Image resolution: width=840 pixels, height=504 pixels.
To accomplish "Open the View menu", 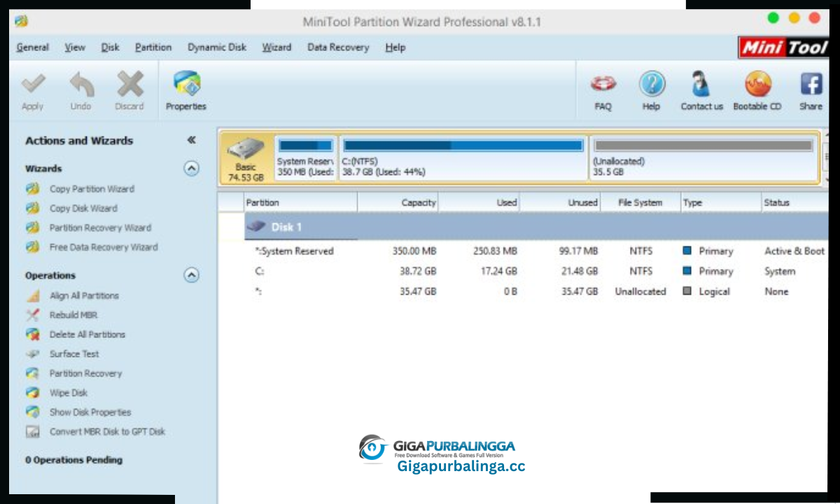I will (75, 48).
